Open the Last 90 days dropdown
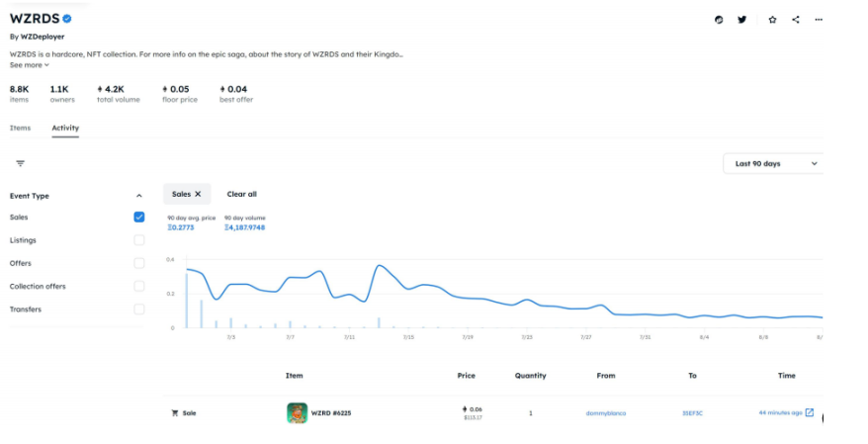Image resolution: width=868 pixels, height=444 pixels. pyautogui.click(x=777, y=163)
